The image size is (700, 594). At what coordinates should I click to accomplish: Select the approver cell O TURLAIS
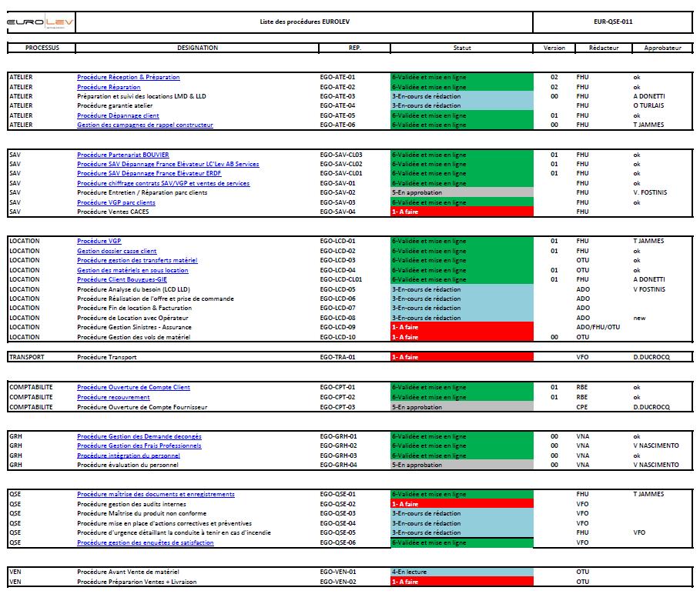pos(648,105)
